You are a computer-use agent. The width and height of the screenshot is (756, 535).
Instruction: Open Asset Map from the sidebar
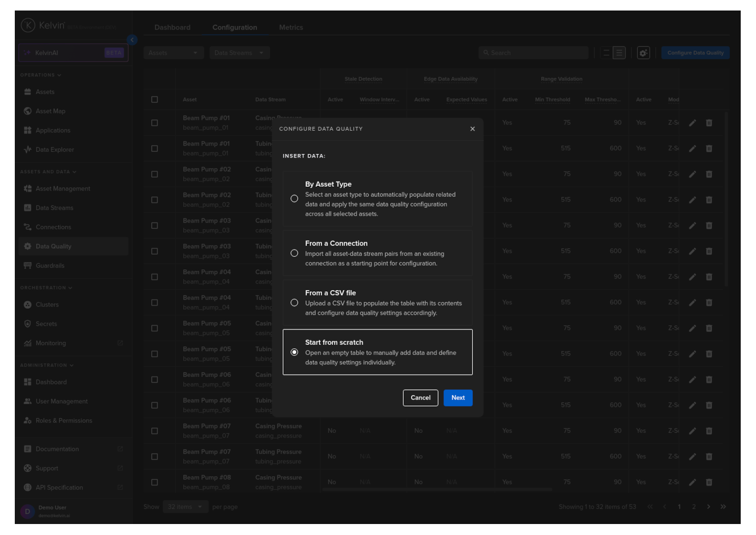tap(50, 111)
